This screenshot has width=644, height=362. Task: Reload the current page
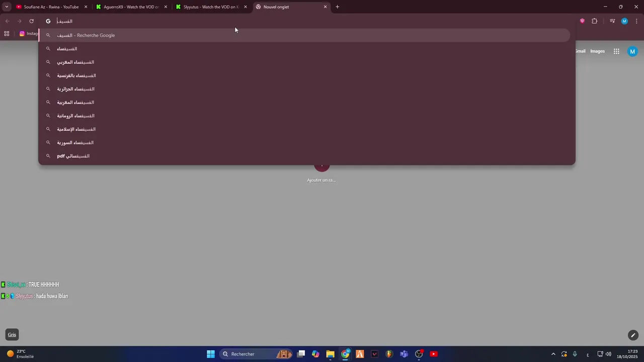click(31, 21)
